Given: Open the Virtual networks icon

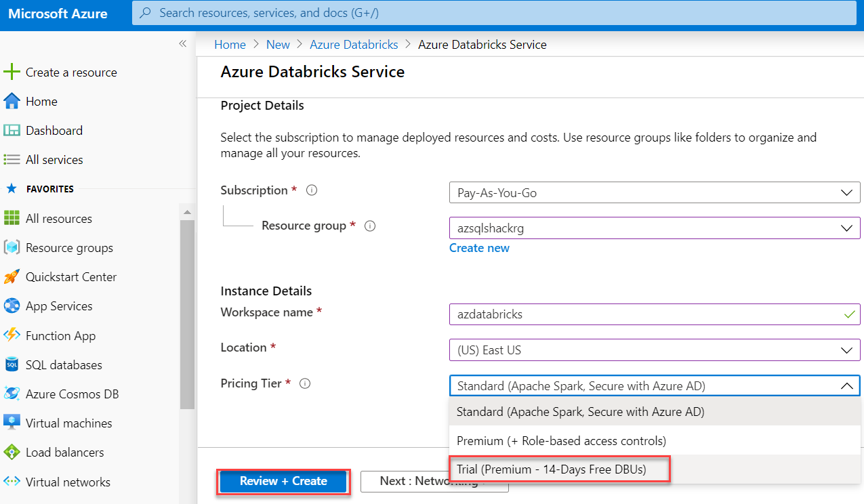Looking at the screenshot, I should 12,482.
